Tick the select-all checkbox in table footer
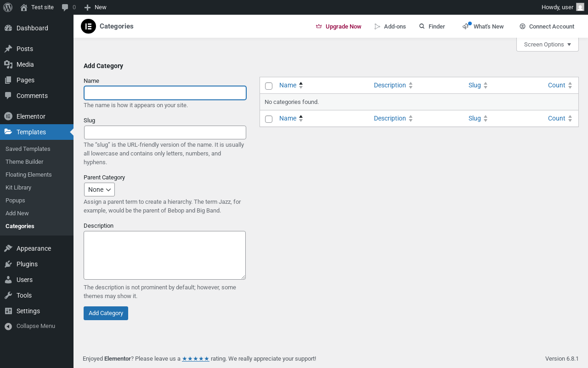 pos(269,119)
